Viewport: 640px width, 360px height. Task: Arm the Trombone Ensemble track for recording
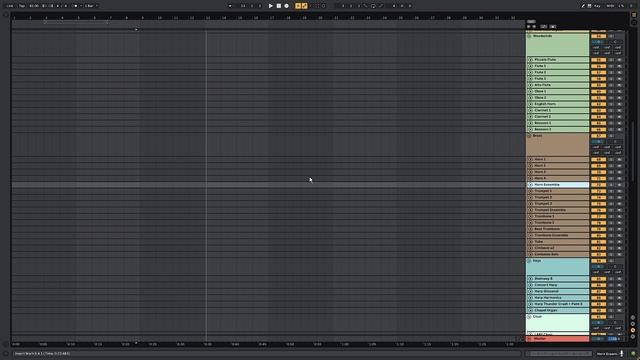click(619, 235)
